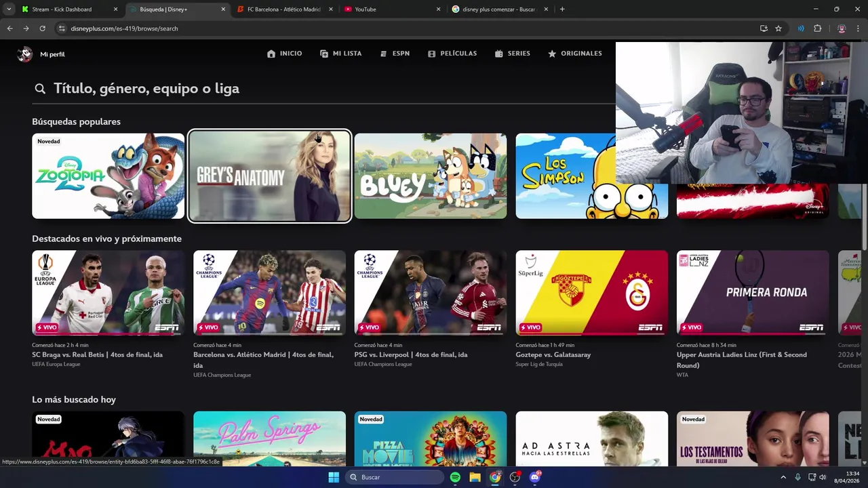Viewport: 868px width, 488px height.
Task: Open Spotify from the taskbar
Action: click(x=455, y=477)
